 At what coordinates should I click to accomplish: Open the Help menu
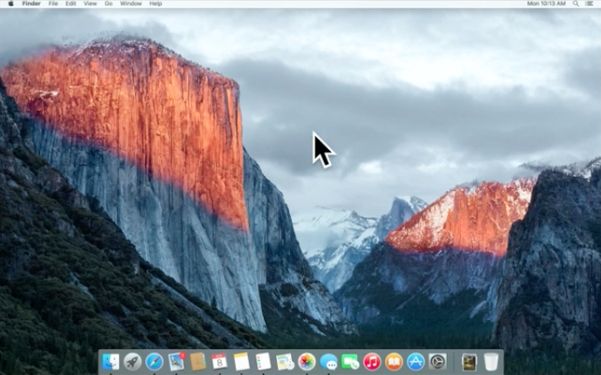pos(156,3)
